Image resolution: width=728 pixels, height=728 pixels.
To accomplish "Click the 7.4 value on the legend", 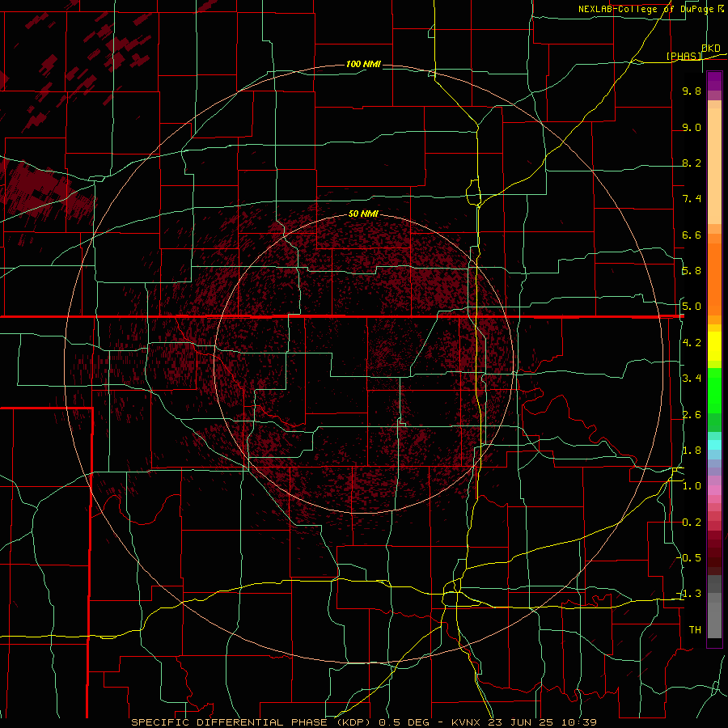I will point(692,199).
